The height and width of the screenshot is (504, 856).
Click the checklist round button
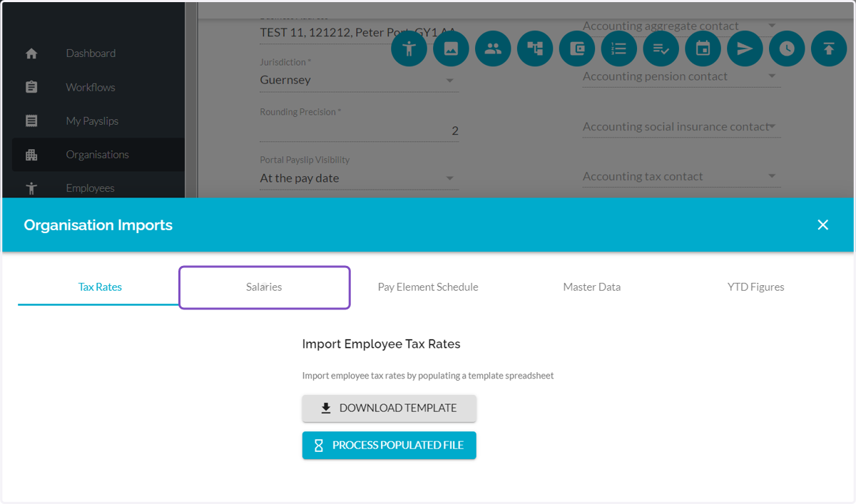tap(661, 48)
